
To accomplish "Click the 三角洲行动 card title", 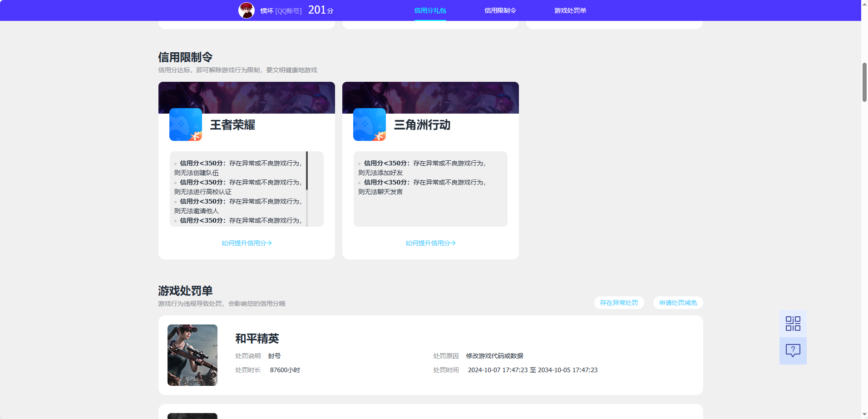I will point(422,125).
